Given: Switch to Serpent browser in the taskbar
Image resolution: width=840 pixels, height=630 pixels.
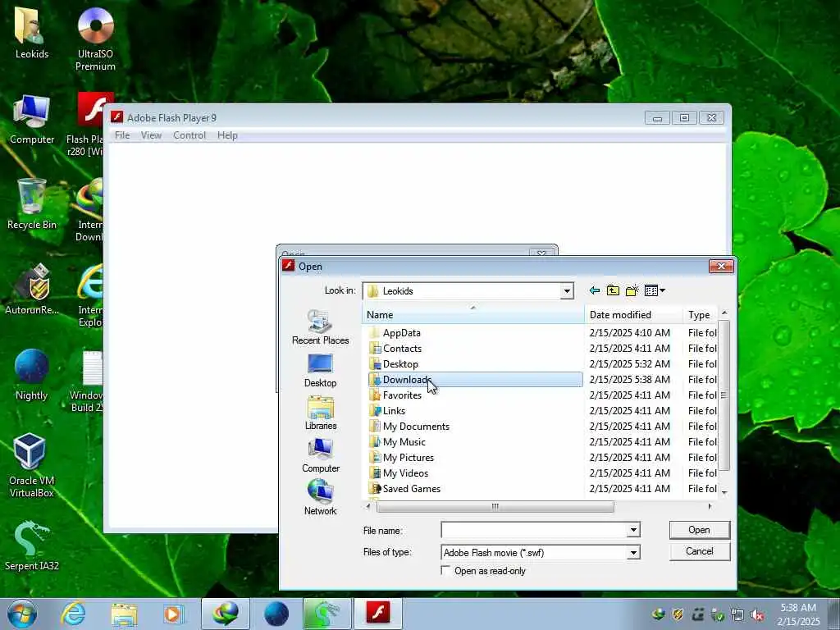Looking at the screenshot, I should tap(326, 614).
